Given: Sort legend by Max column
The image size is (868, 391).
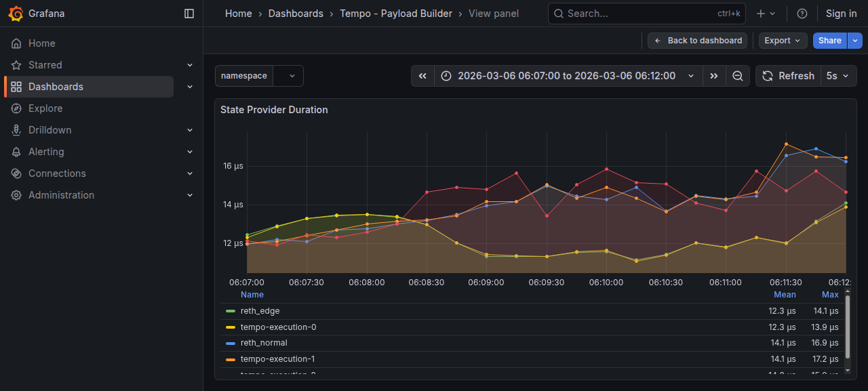Looking at the screenshot, I should click(x=830, y=295).
